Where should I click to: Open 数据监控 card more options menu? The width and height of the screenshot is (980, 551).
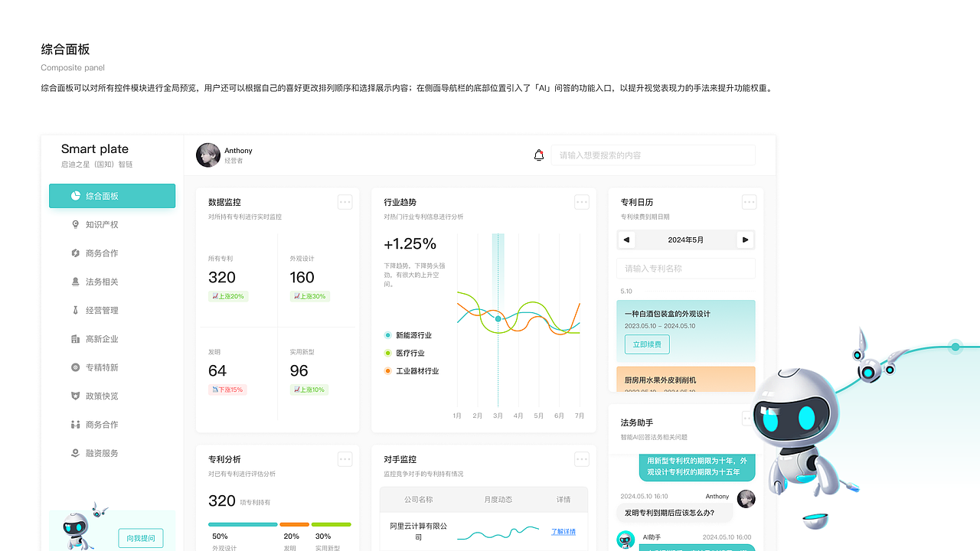coord(345,202)
